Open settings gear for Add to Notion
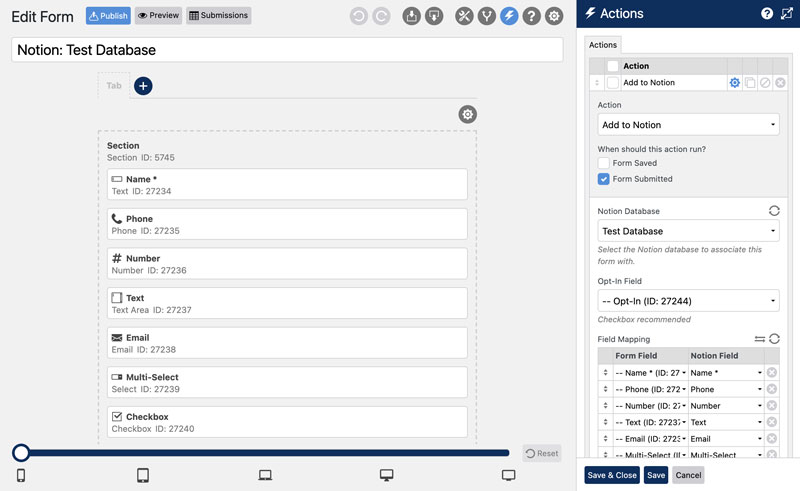This screenshot has width=800, height=491. (734, 83)
